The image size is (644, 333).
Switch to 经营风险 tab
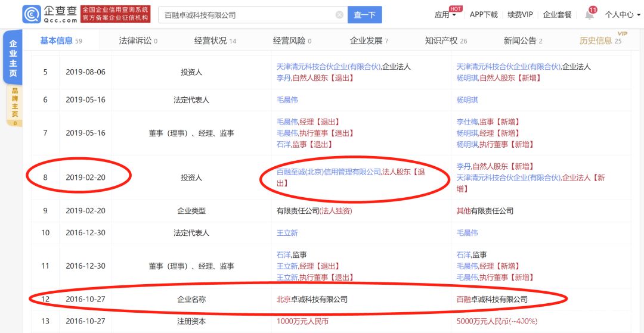[x=292, y=41]
